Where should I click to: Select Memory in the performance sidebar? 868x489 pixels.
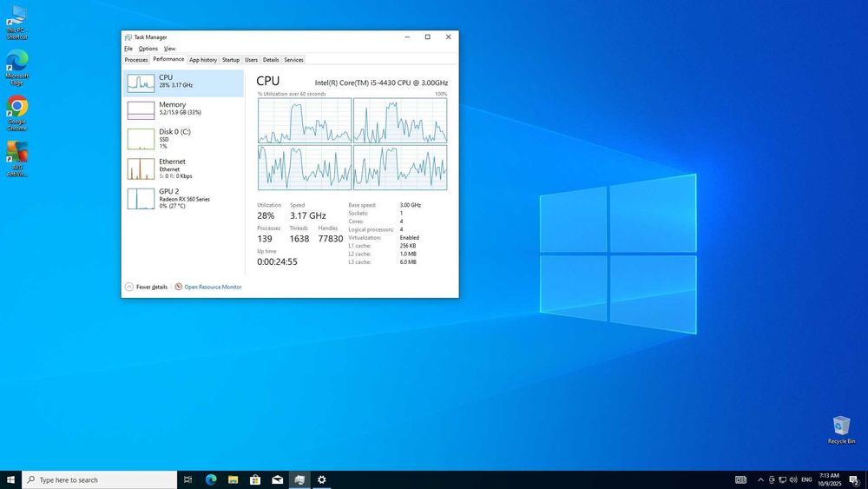point(183,110)
